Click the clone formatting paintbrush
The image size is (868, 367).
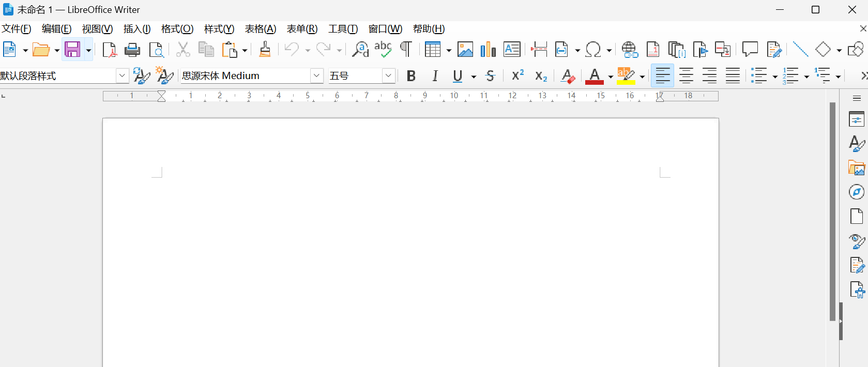click(x=265, y=50)
